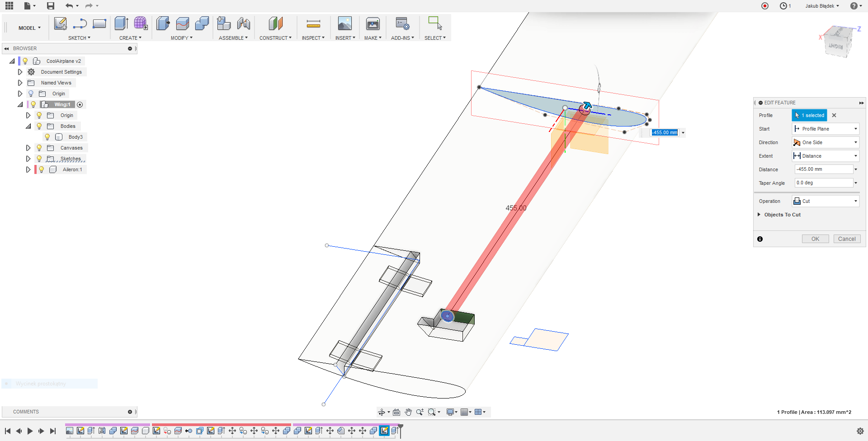Click the Line sketch tool icon

click(x=80, y=23)
